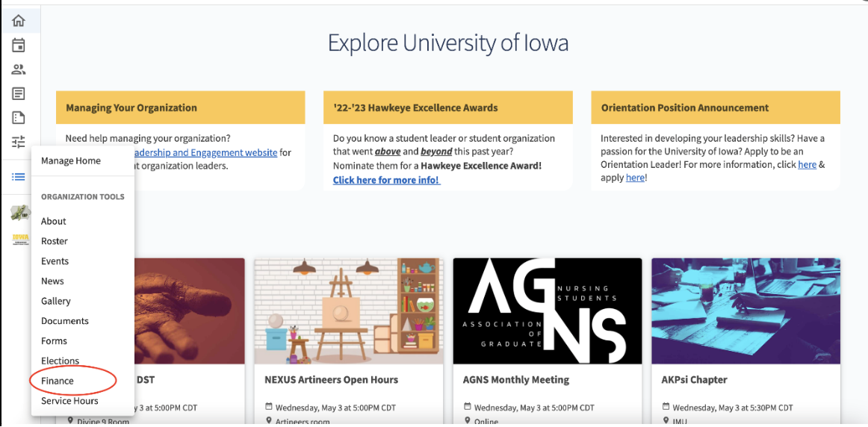The width and height of the screenshot is (868, 427).
Task: Open the NEXUS Artineers Open Hours event title
Action: [332, 380]
